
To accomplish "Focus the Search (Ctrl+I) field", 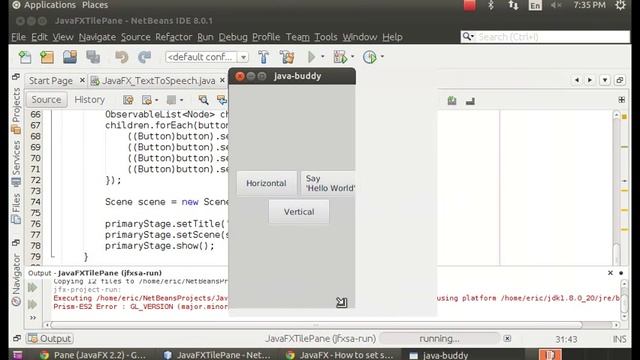I will click(x=545, y=37).
